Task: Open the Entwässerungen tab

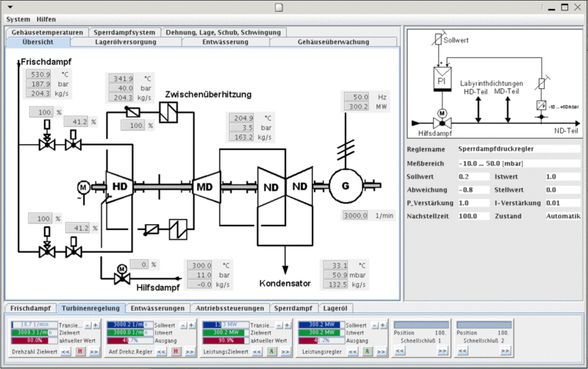Action: [157, 308]
